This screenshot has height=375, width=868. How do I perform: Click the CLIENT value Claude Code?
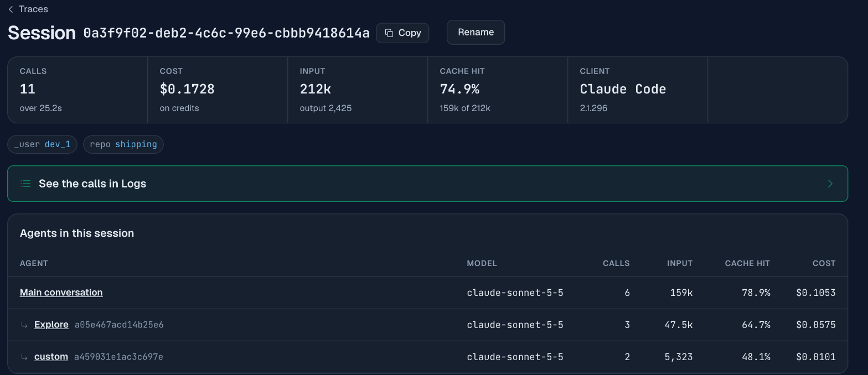tap(623, 89)
